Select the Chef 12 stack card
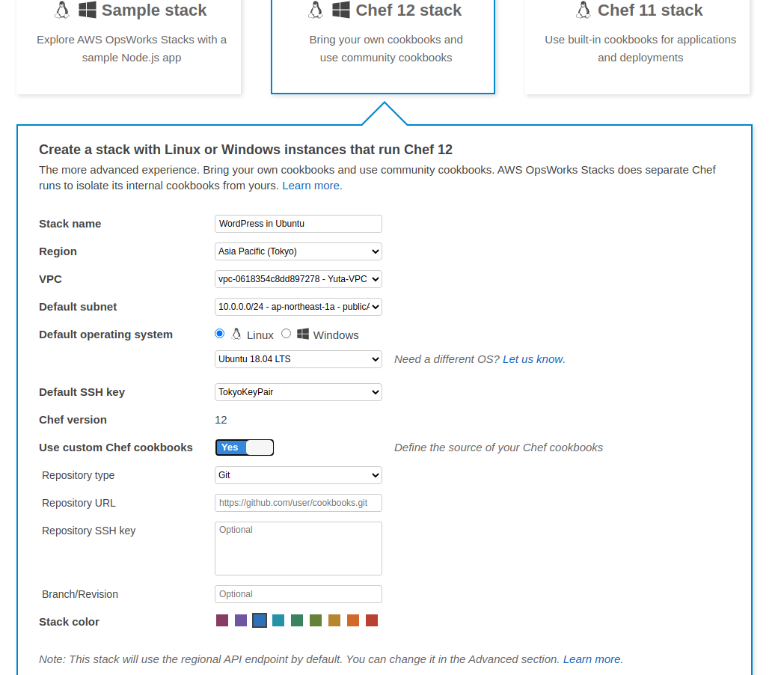Screen dimensions: 784x675 (383, 46)
